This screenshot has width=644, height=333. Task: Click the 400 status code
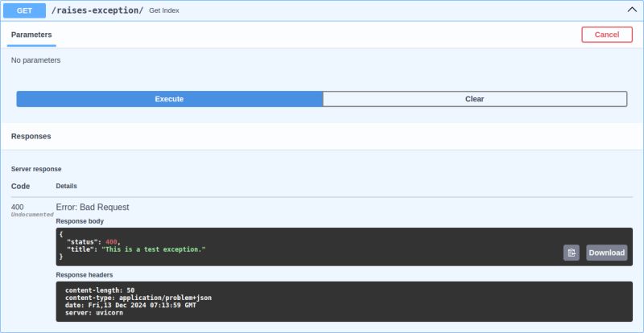tap(17, 207)
